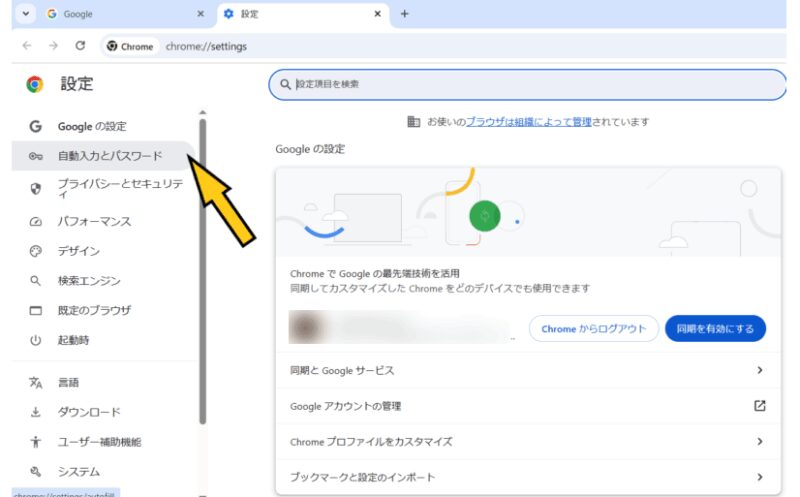Open the tab search dropdown arrow
800x497 pixels.
pos(26,14)
